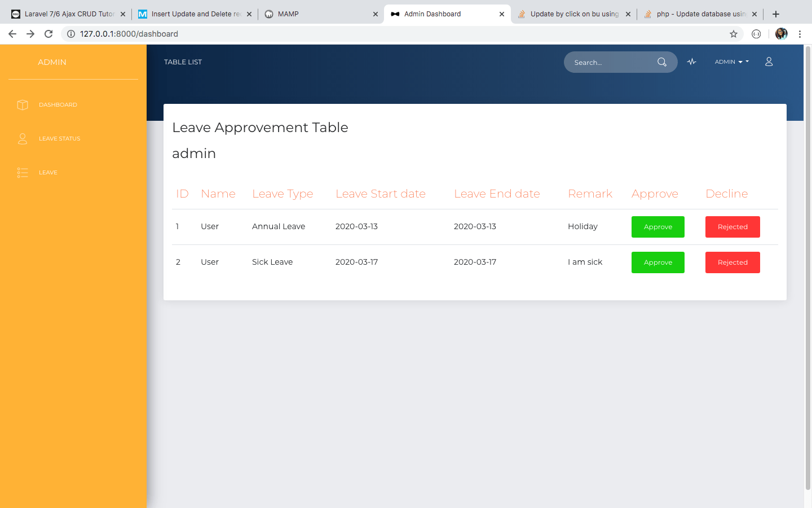The width and height of the screenshot is (812, 508).
Task: Click the TABLE LIST navbar title
Action: (183, 62)
